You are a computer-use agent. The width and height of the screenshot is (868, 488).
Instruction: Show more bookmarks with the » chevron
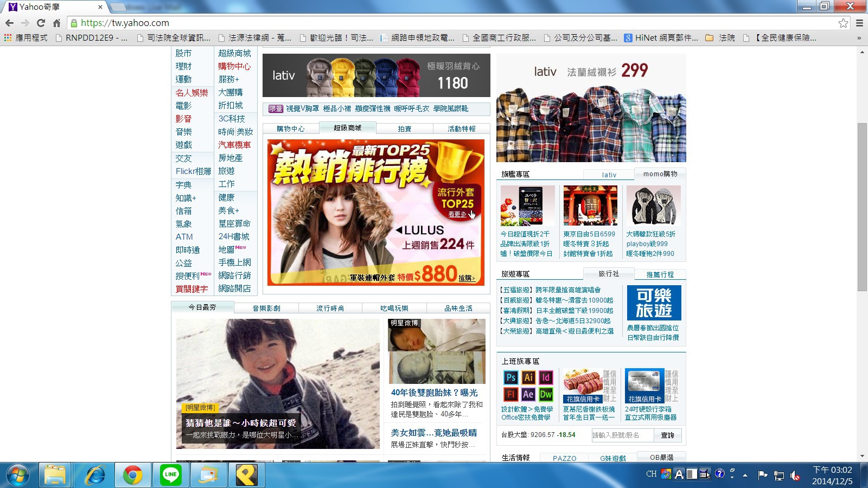[859, 38]
